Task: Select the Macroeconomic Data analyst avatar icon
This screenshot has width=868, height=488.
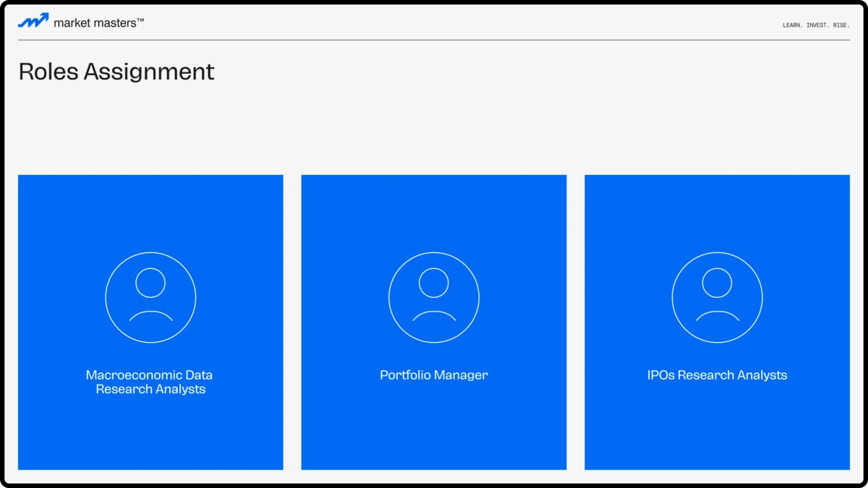Action: click(x=150, y=296)
